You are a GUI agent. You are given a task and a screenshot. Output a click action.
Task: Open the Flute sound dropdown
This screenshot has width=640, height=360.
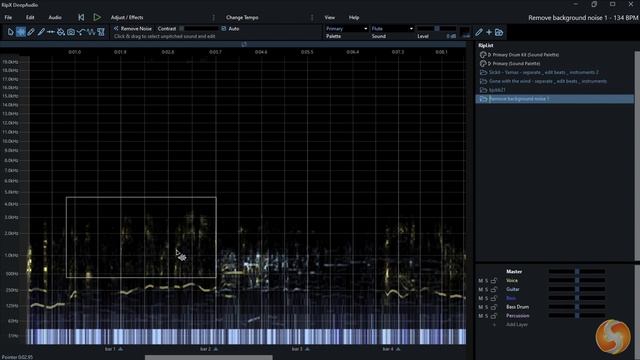pyautogui.click(x=392, y=29)
